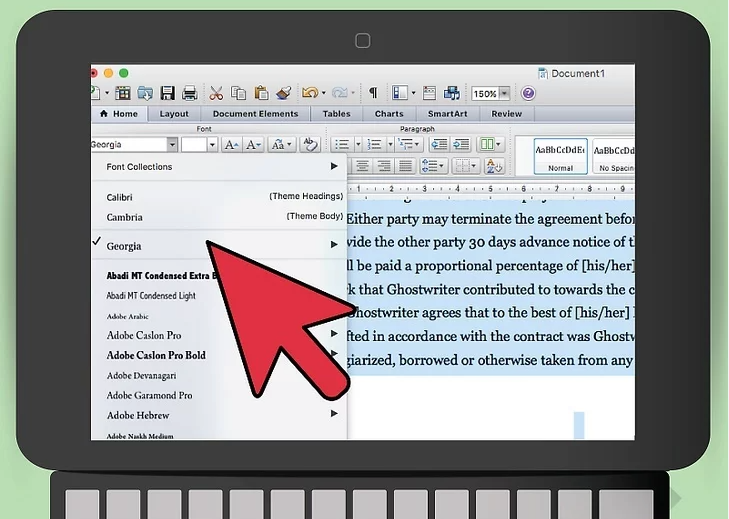729x519 pixels.
Task: Toggle the show paragraph marks button
Action: [x=373, y=93]
